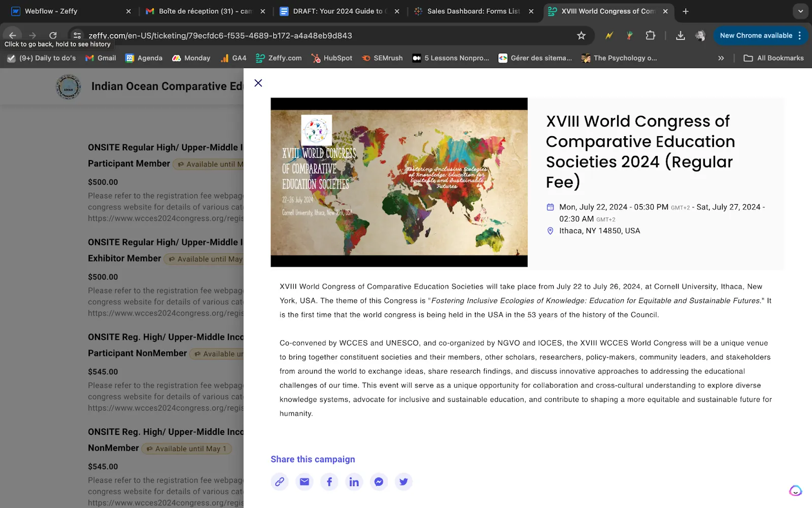
Task: Share campaign by email icon
Action: [304, 482]
